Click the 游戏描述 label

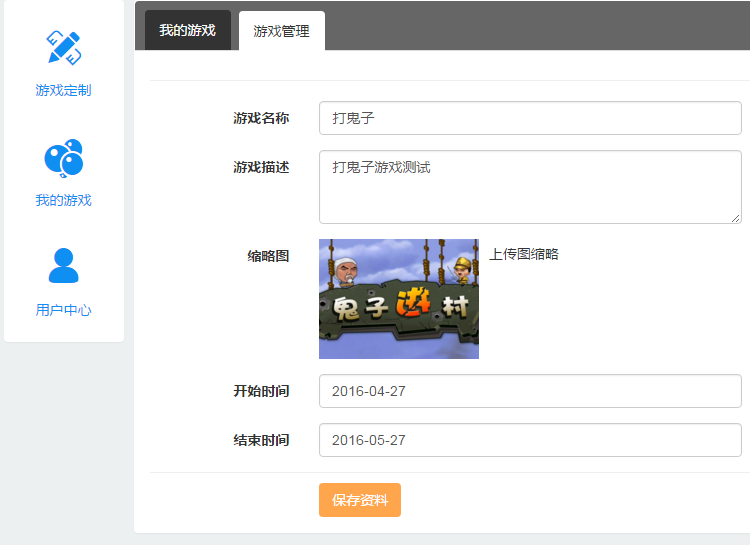coord(261,167)
